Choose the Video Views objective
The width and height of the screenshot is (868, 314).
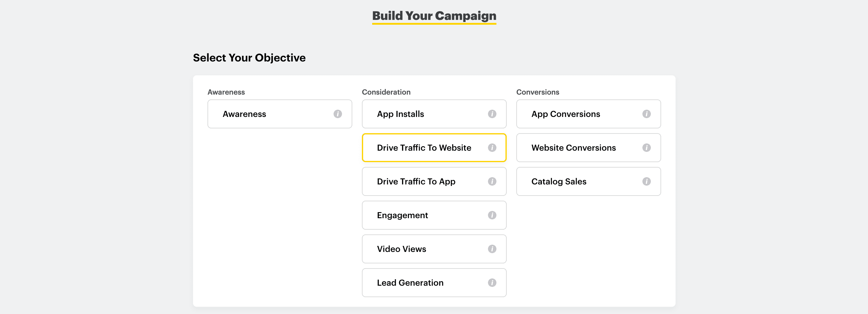(x=401, y=249)
